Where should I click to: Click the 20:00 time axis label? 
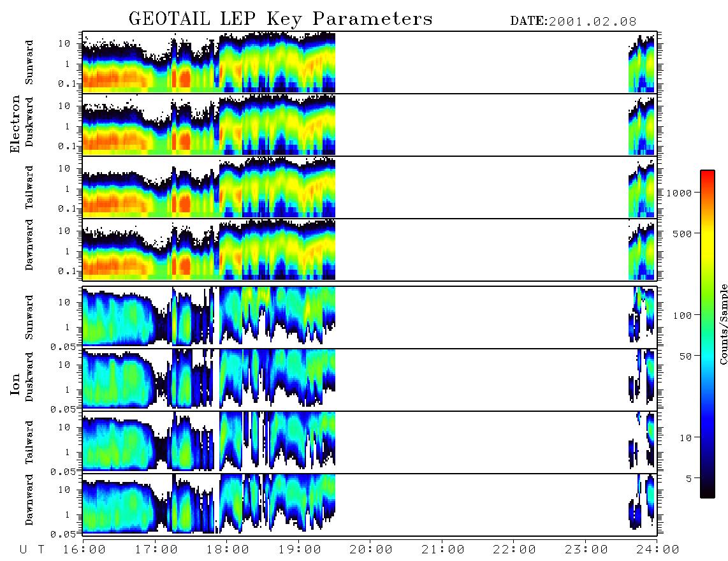[x=371, y=550]
